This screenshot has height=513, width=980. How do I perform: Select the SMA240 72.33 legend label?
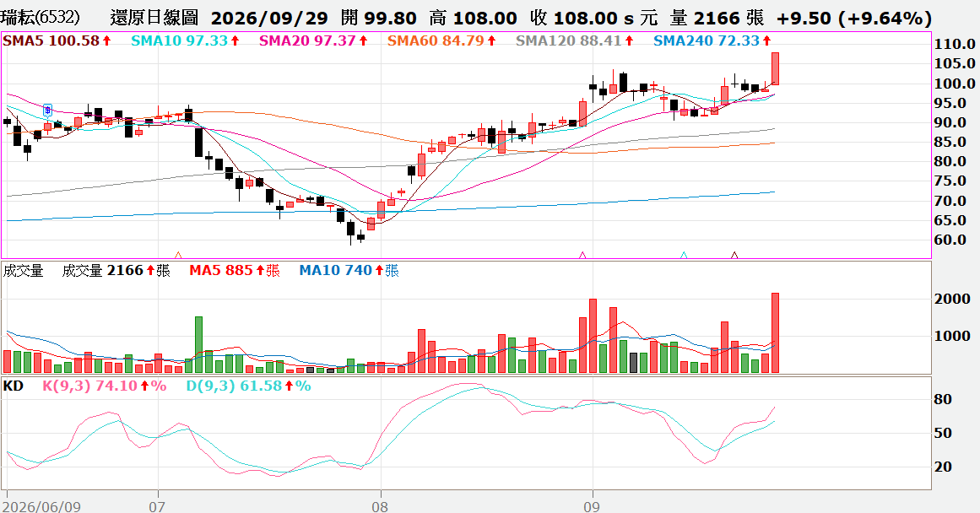point(712,41)
